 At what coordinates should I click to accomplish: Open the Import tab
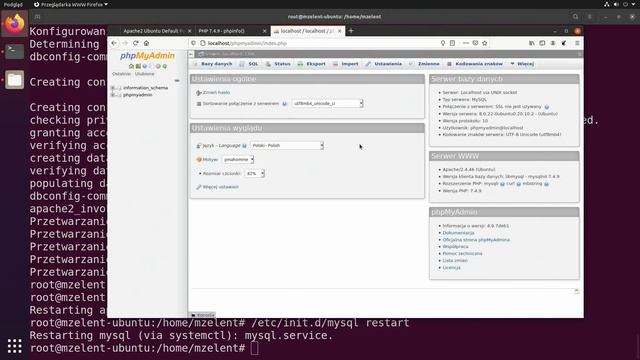[346, 64]
